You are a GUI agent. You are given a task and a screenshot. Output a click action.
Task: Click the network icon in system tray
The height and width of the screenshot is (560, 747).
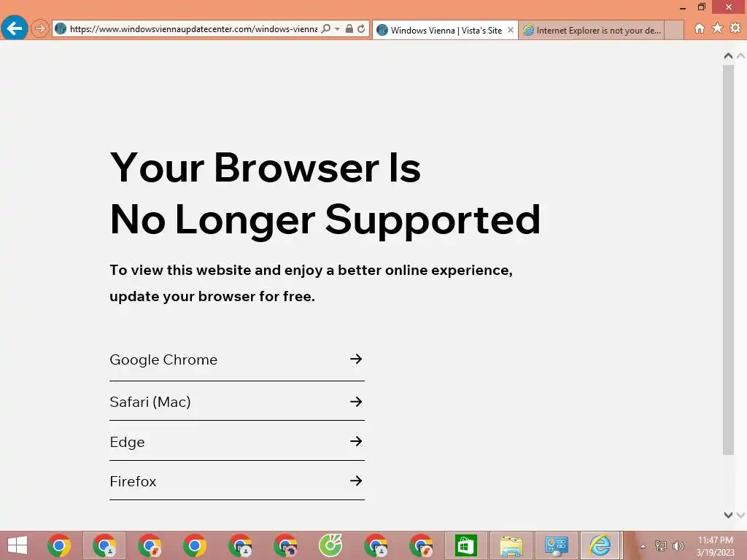[661, 546]
